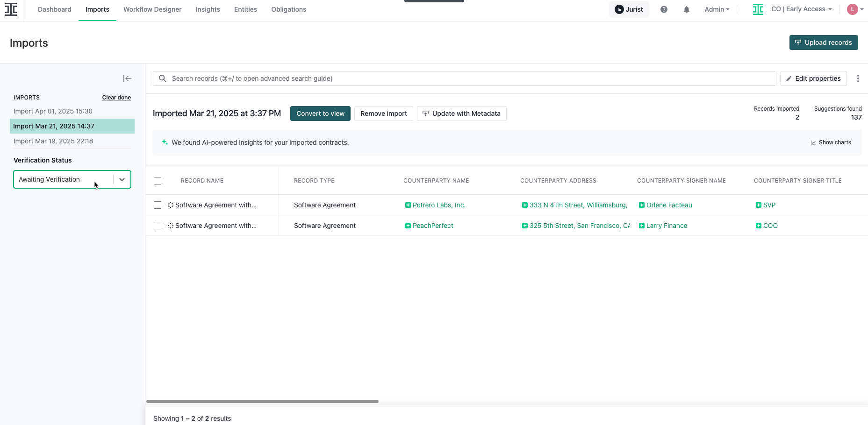Click the Upload records button
Viewport: 868px width, 425px height.
tap(824, 42)
